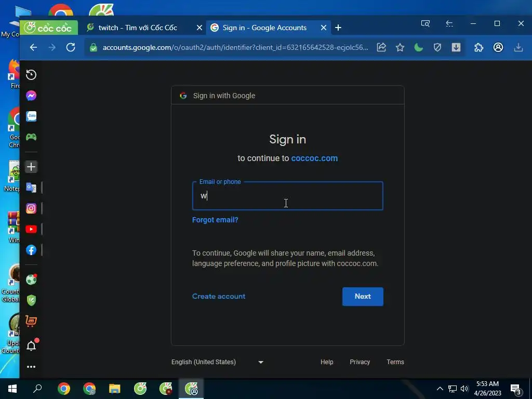The width and height of the screenshot is (532, 399).
Task: Click the Cốc Cốc logo button
Action: point(49,28)
